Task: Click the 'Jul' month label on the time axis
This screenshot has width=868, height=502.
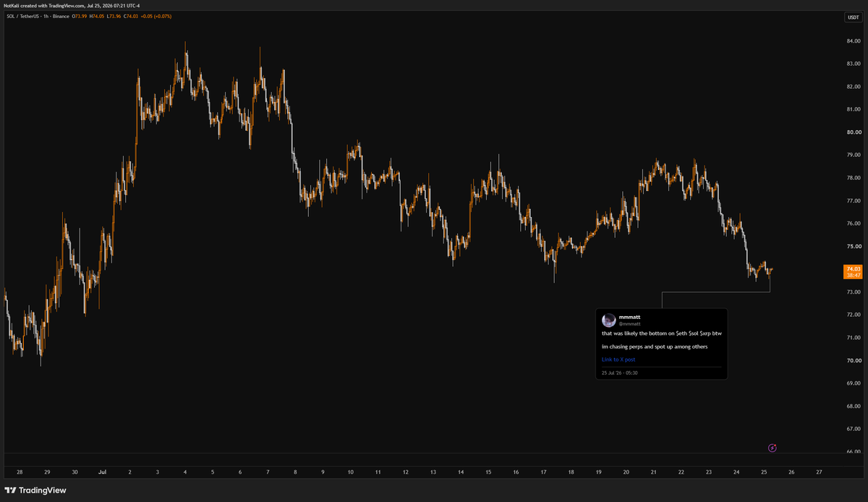Action: point(102,472)
